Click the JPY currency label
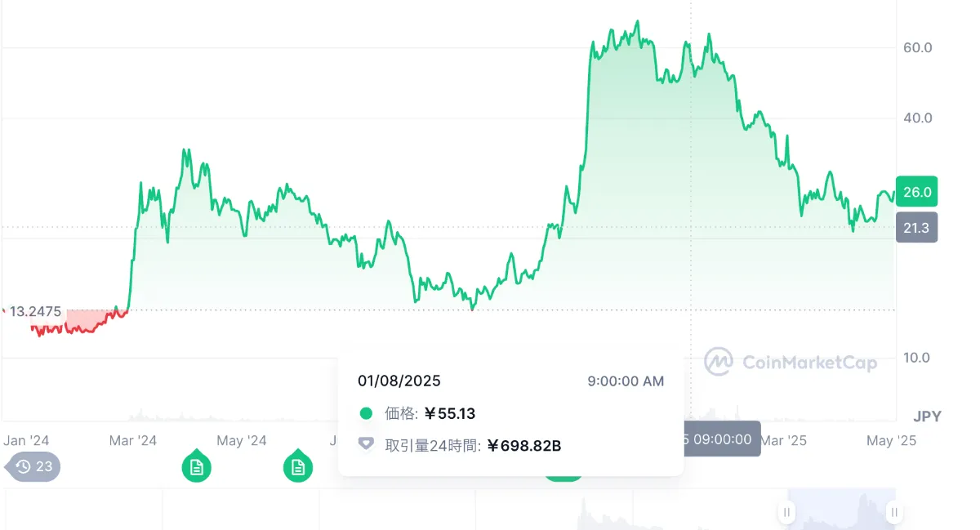 pos(927,416)
